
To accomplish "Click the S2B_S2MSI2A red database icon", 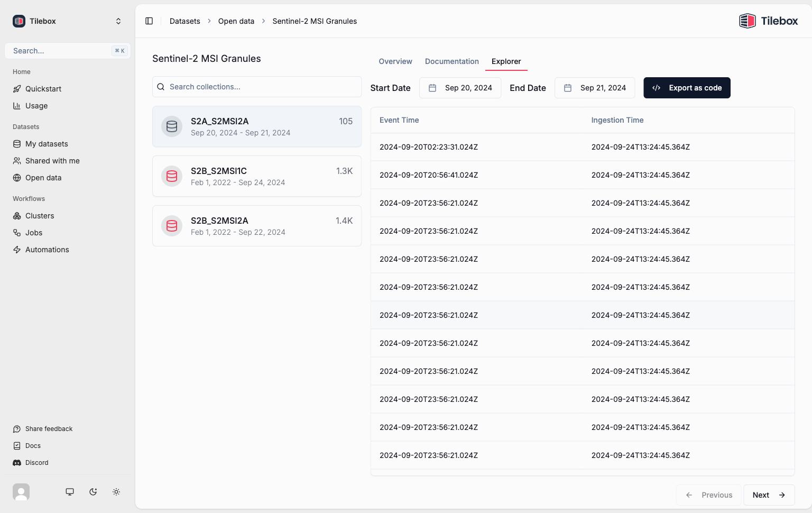I will tap(172, 226).
